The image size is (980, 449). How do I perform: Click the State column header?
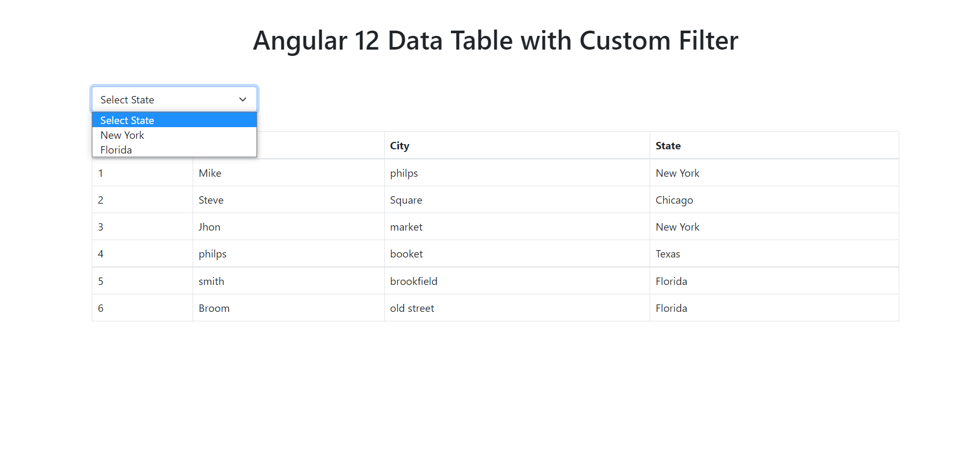pyautogui.click(x=668, y=146)
